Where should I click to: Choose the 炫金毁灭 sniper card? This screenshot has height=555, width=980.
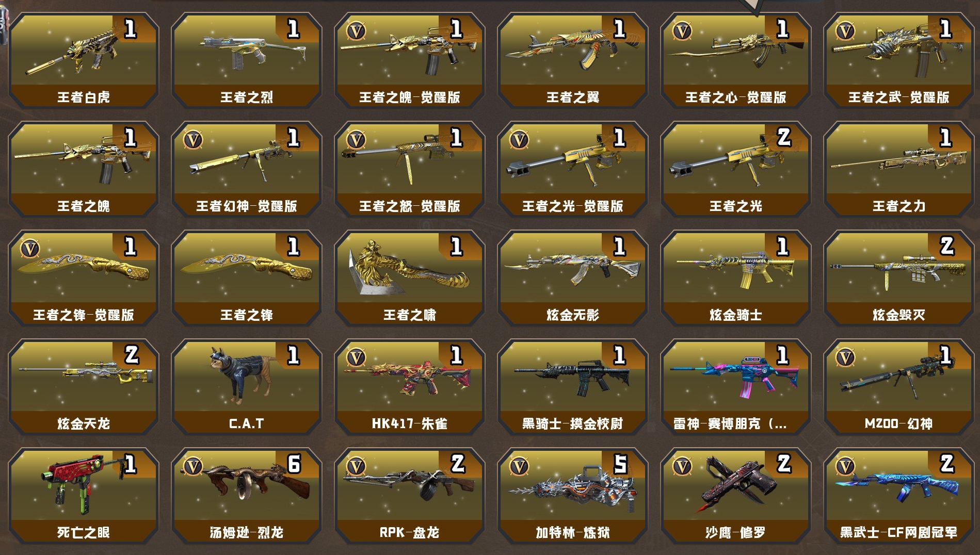click(899, 278)
